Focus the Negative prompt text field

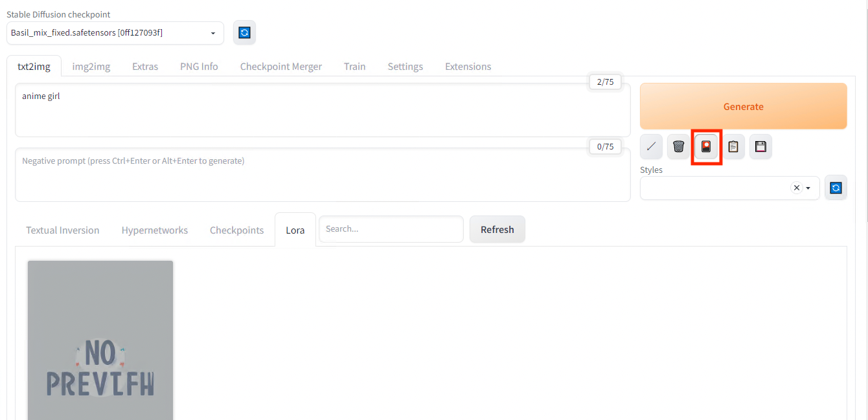(x=323, y=175)
